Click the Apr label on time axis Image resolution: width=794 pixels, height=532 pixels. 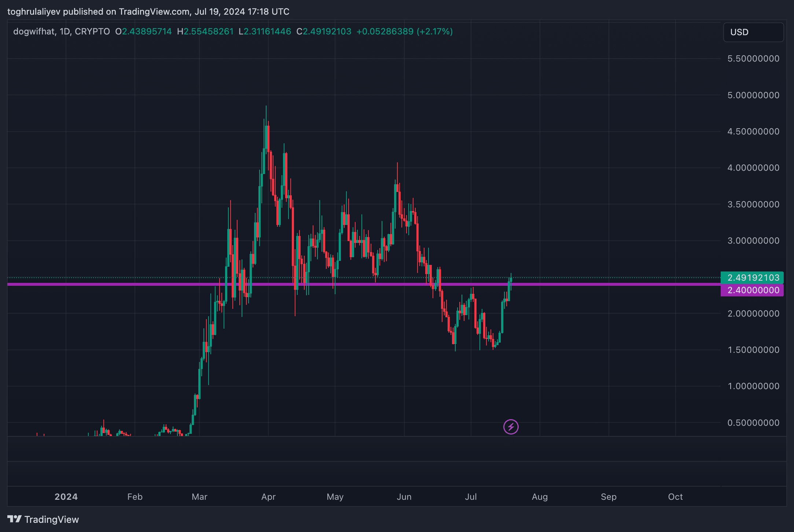click(268, 497)
